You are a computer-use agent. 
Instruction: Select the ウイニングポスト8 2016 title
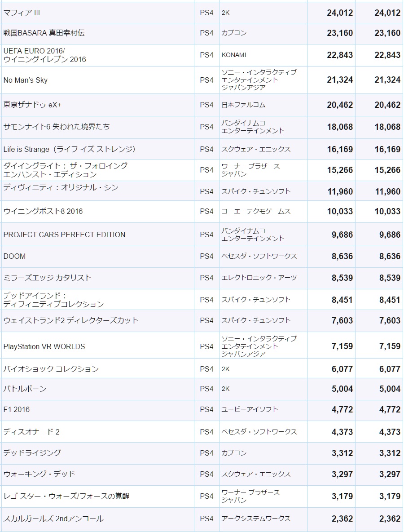coord(43,211)
